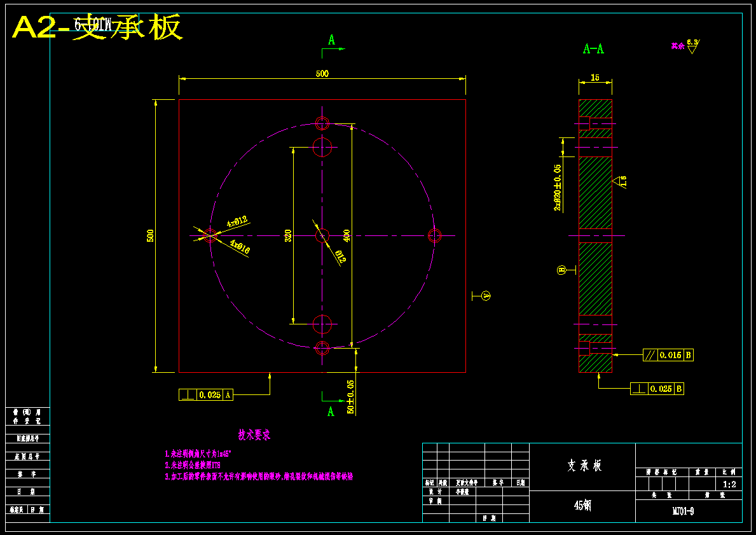The width and height of the screenshot is (756, 535).
Task: Select "支承板" part name in title block
Action: click(584, 466)
